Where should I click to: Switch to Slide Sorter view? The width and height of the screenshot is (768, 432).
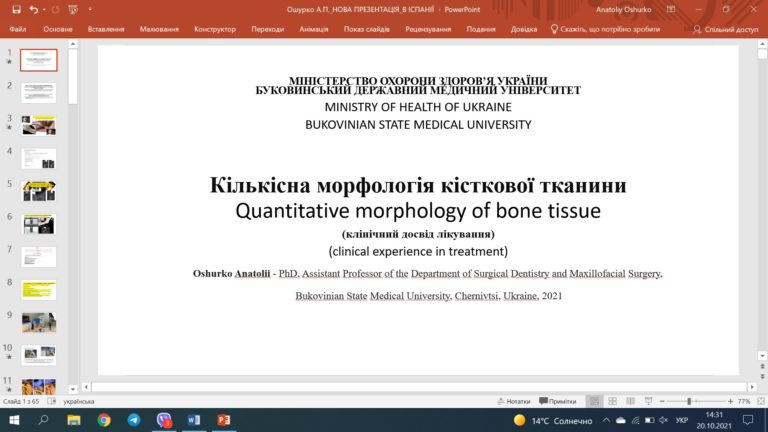click(x=613, y=401)
